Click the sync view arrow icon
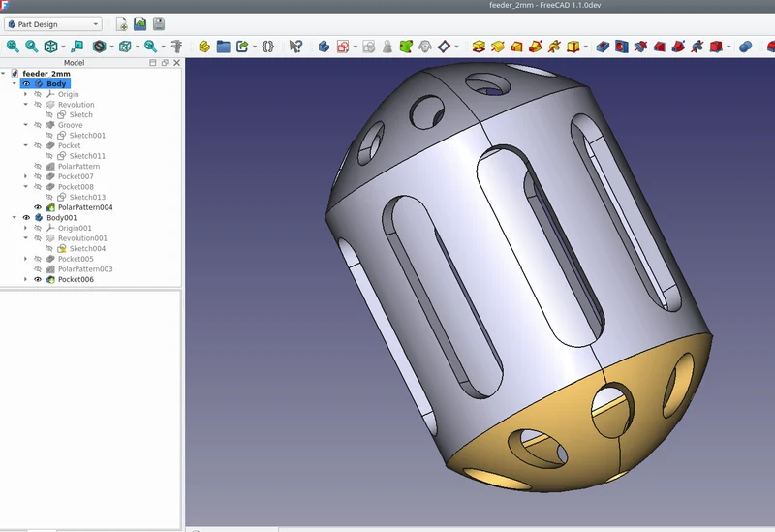This screenshot has width=775, height=532. 77,47
